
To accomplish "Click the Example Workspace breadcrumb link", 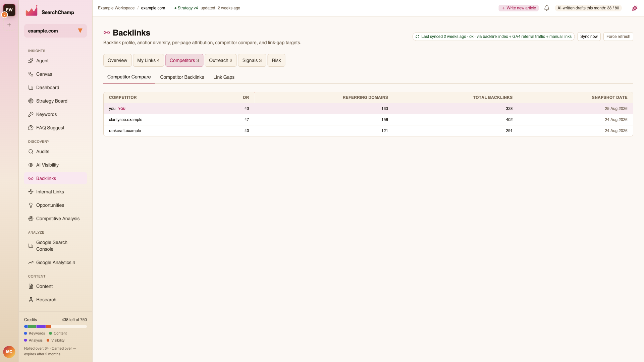I will pyautogui.click(x=116, y=8).
